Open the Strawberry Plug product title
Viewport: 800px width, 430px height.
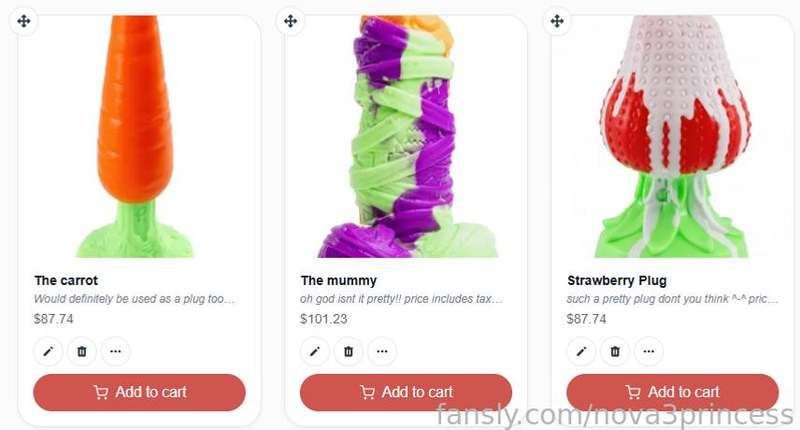(x=617, y=281)
